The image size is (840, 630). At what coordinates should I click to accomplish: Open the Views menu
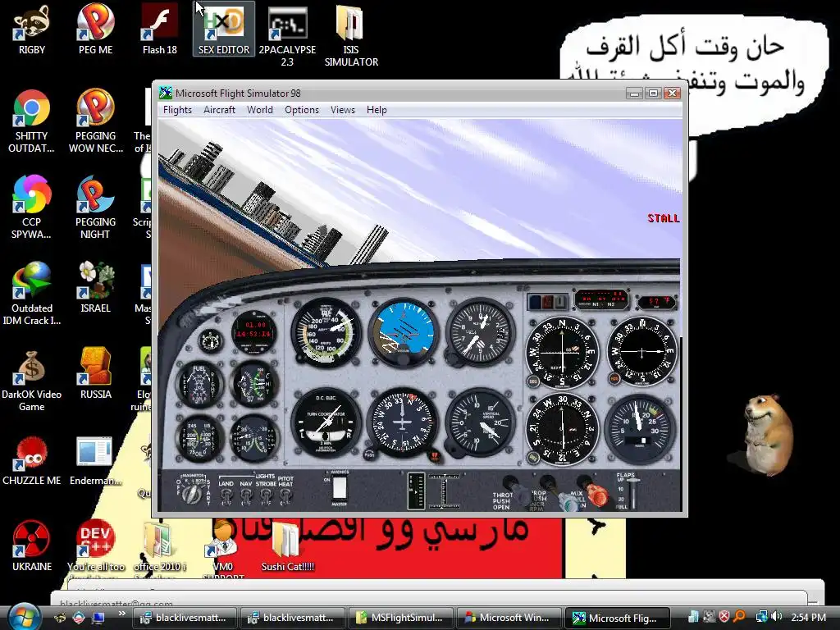(x=343, y=110)
